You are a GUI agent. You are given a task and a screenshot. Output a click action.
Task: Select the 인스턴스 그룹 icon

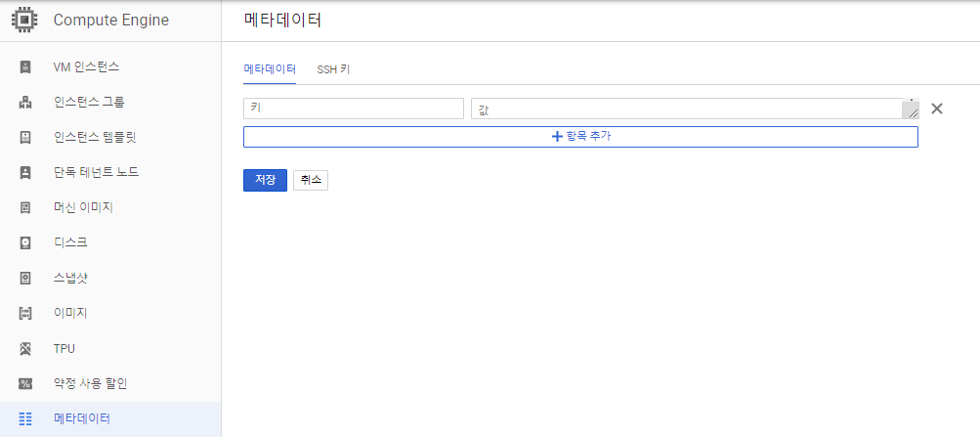(x=25, y=102)
